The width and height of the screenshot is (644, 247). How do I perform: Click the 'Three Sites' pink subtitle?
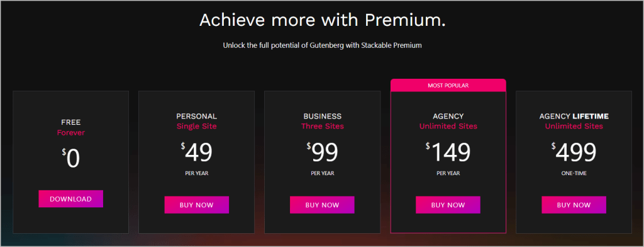point(323,127)
